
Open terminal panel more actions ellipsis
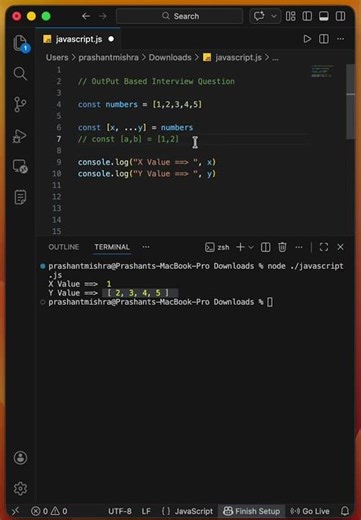299,247
